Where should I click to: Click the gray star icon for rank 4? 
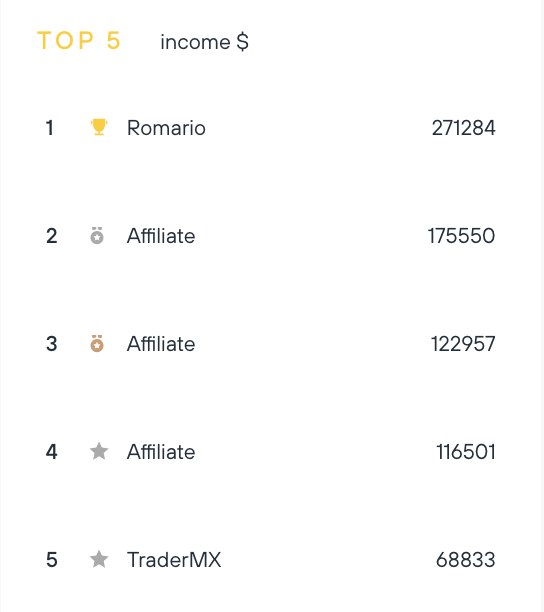(99, 451)
